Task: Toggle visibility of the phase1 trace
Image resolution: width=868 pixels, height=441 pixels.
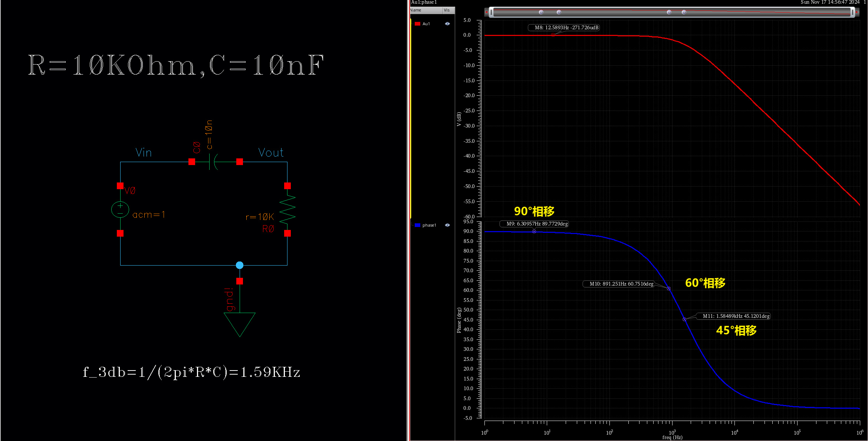Action: pyautogui.click(x=447, y=225)
